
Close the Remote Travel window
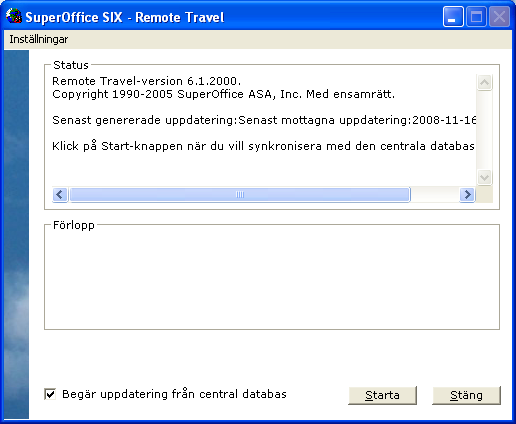point(499,16)
